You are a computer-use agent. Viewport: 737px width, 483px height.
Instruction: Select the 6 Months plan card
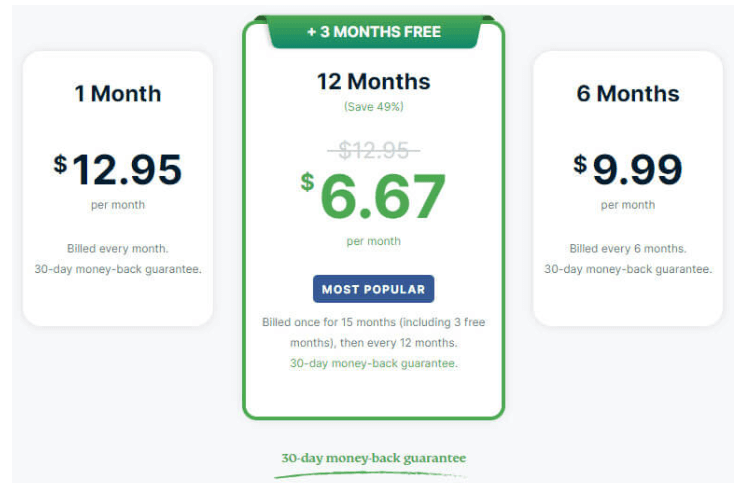[628, 188]
